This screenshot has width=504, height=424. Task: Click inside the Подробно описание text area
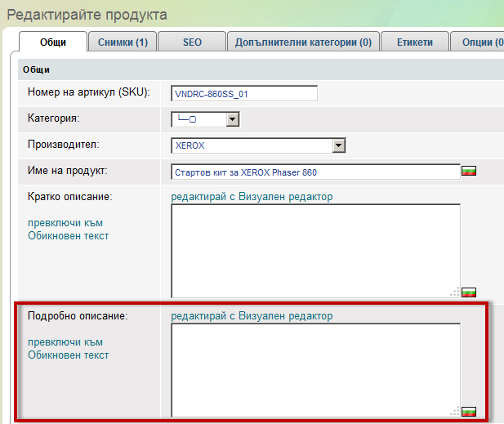[314, 368]
